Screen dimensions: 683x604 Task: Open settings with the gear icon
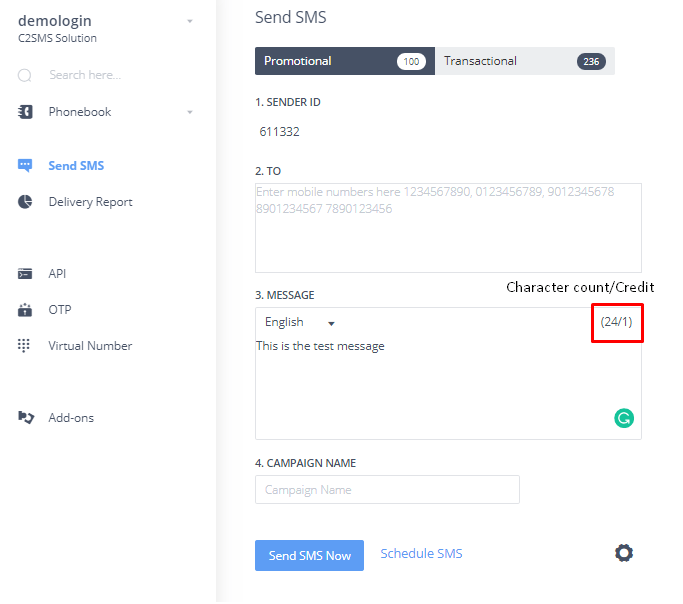[624, 553]
